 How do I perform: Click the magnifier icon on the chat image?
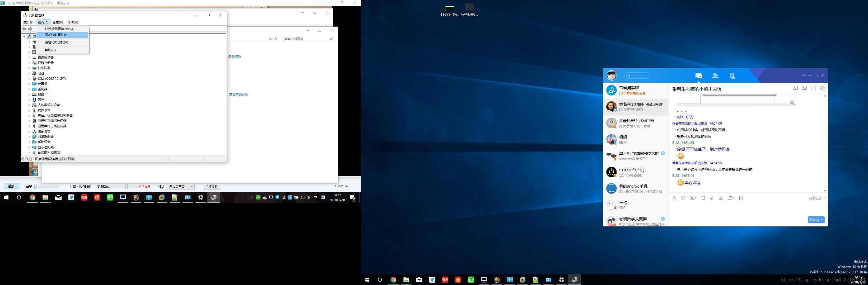(x=792, y=103)
